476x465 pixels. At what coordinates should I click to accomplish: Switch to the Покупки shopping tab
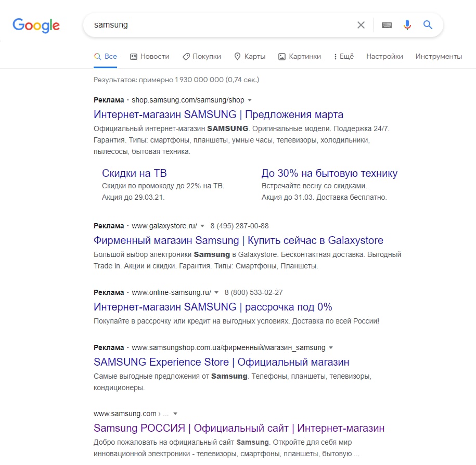click(201, 56)
